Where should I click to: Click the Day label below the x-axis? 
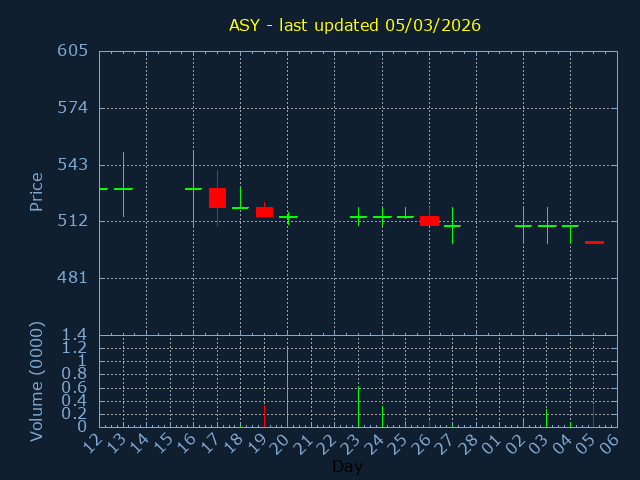pyautogui.click(x=347, y=466)
